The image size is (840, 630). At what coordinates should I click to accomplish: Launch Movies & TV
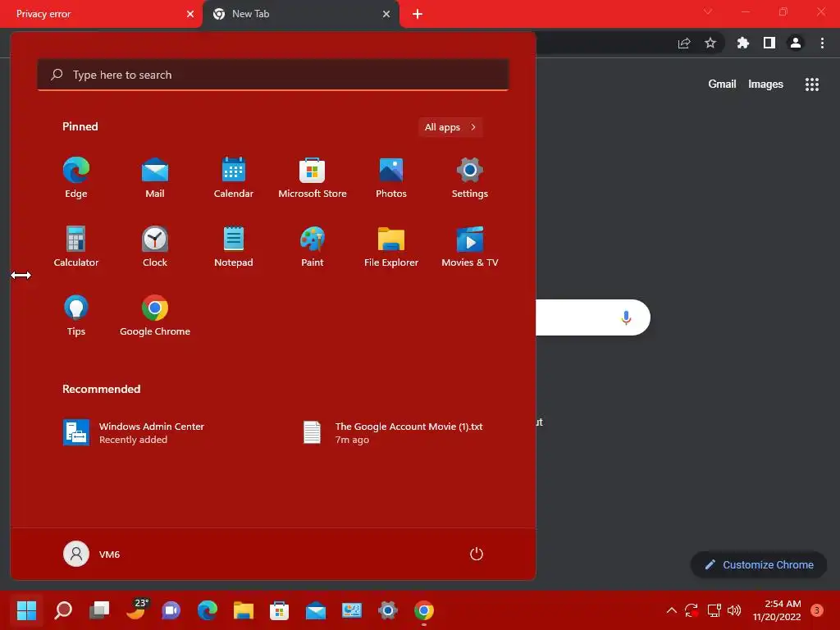(470, 247)
